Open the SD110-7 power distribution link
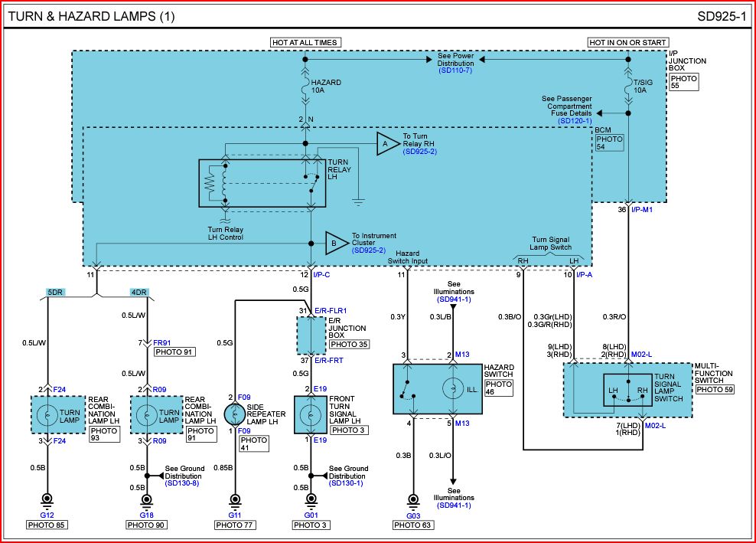The height and width of the screenshot is (543, 756). click(455, 70)
